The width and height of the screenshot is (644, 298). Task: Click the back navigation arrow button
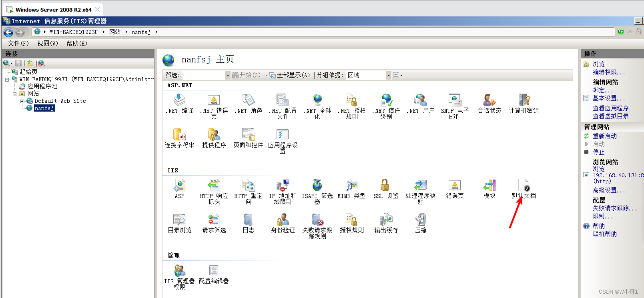pyautogui.click(x=8, y=32)
